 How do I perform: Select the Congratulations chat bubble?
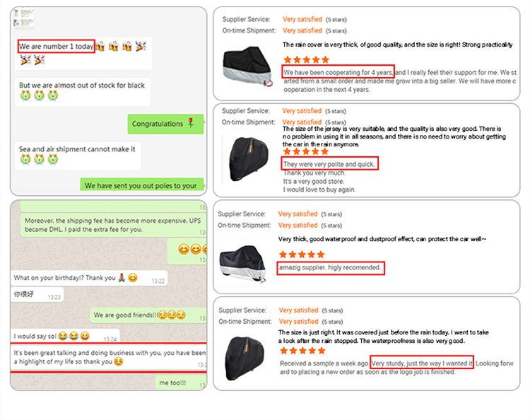158,124
